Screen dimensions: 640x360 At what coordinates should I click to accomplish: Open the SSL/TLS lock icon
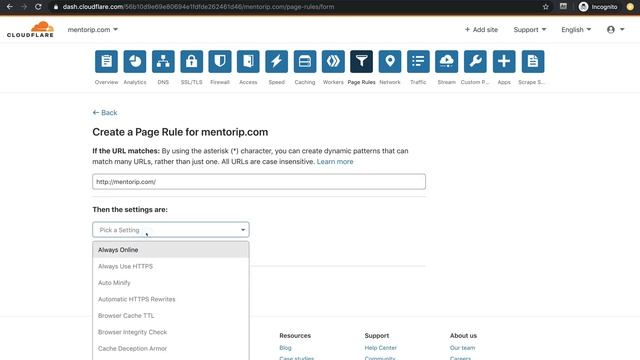point(191,62)
